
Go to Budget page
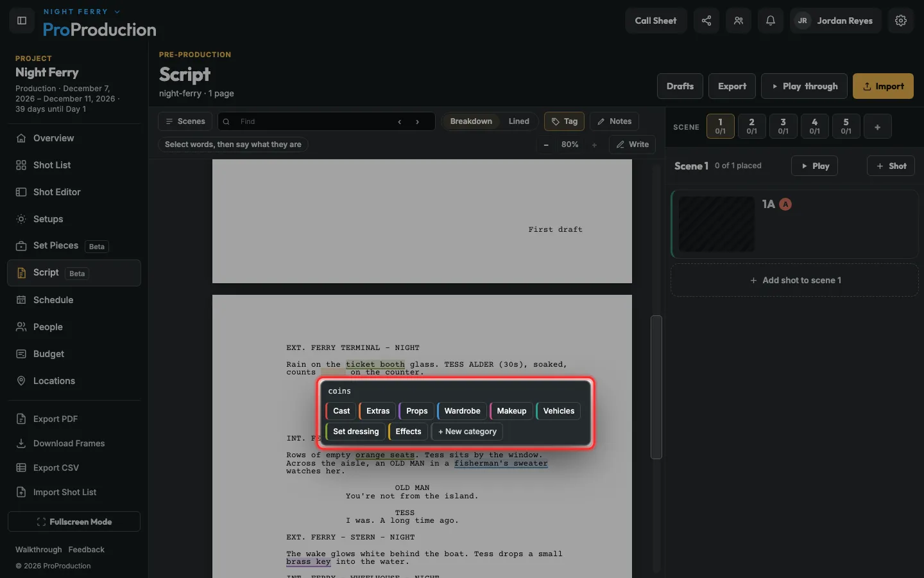pos(74,354)
